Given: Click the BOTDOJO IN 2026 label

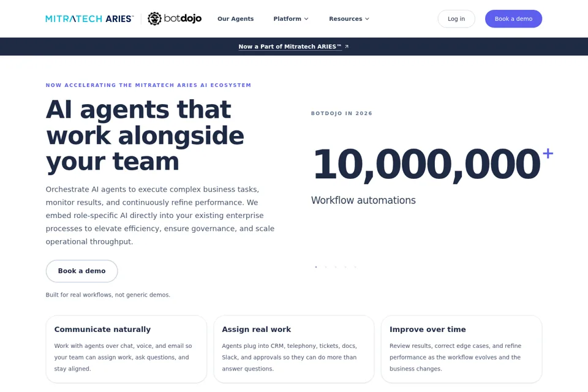Looking at the screenshot, I should [x=342, y=113].
